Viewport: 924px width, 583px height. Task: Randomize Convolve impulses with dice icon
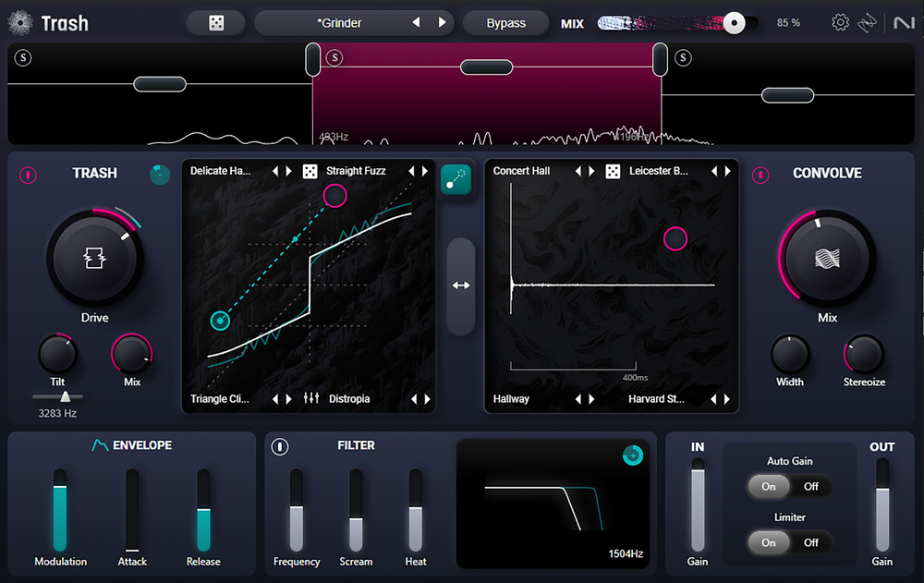point(613,171)
